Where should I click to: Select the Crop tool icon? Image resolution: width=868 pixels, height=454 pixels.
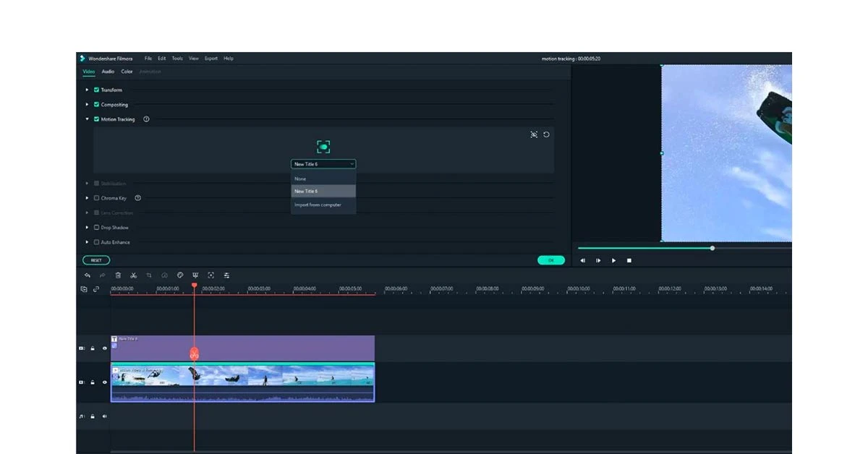(x=148, y=275)
